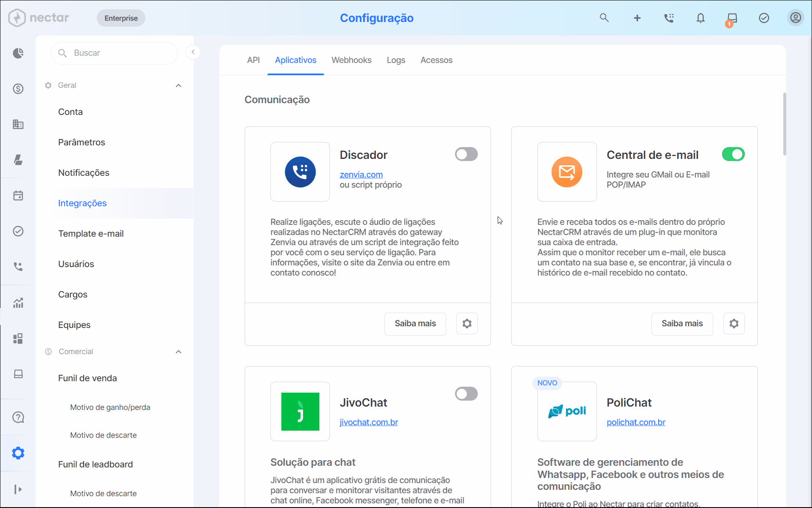Open the eraser-shaped sidebar icon
Viewport: 812px width, 508px height.
pos(18,160)
